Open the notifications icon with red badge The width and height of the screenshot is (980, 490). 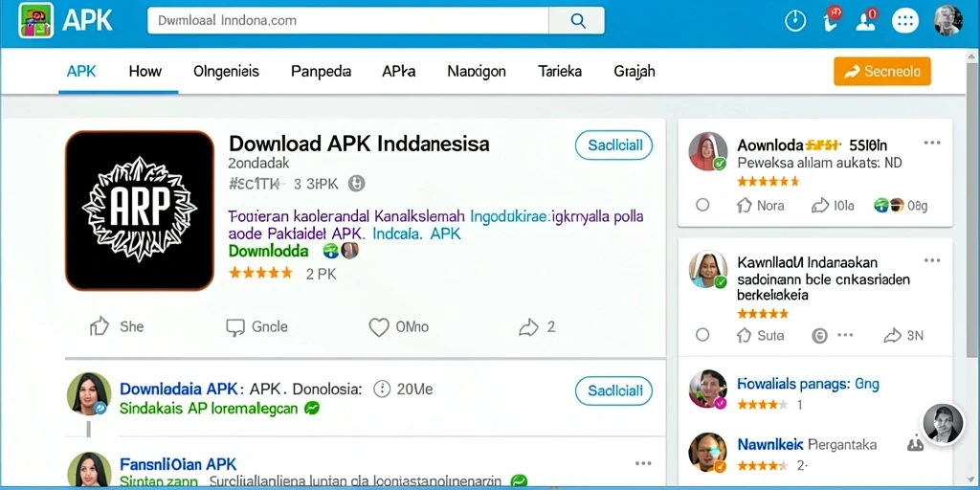pos(832,20)
